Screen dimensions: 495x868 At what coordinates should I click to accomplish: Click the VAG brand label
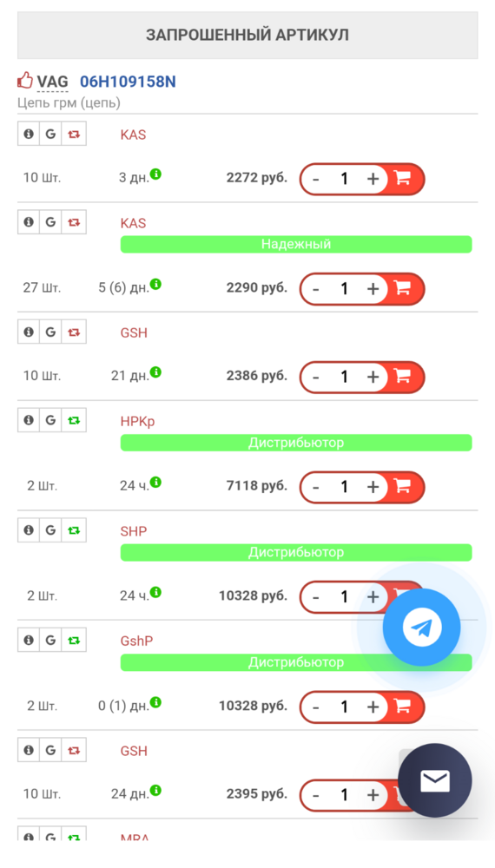53,82
